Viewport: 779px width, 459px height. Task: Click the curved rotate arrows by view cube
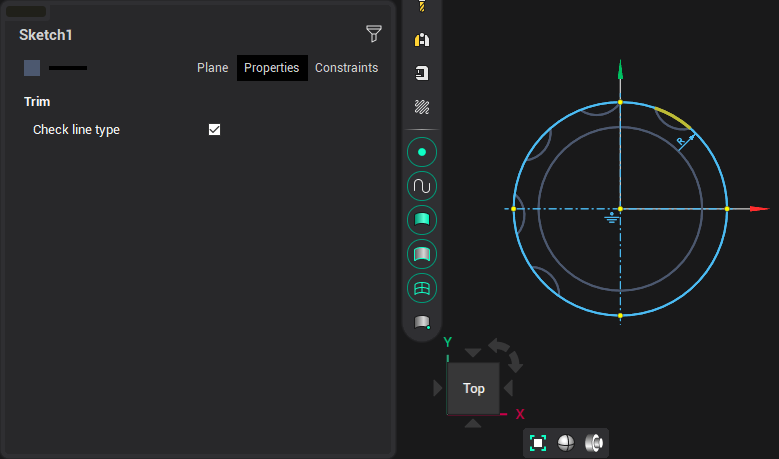[x=506, y=351]
